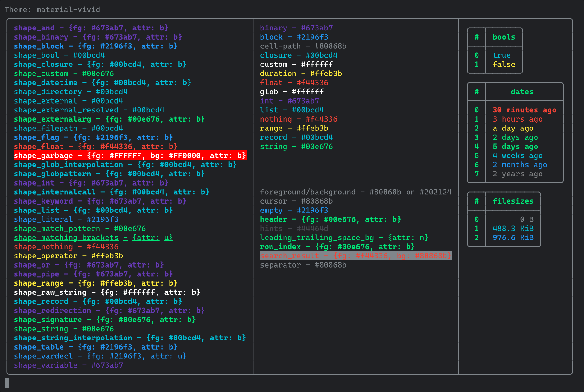
Task: Select the range - #ffeb3b entry
Action: coord(294,128)
